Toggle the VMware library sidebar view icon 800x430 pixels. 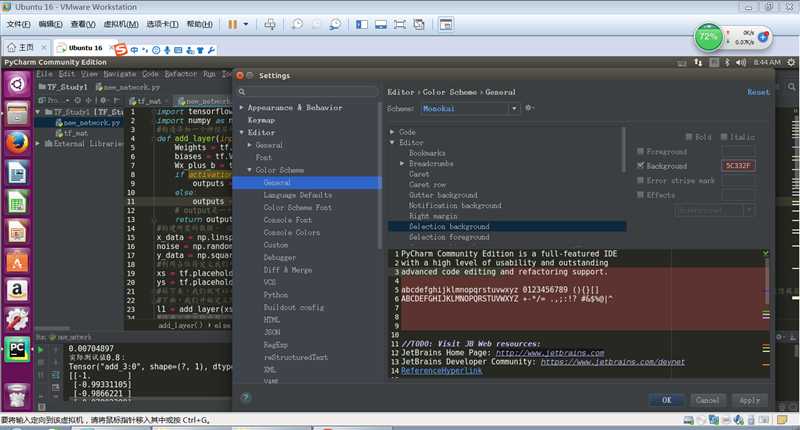click(x=362, y=24)
